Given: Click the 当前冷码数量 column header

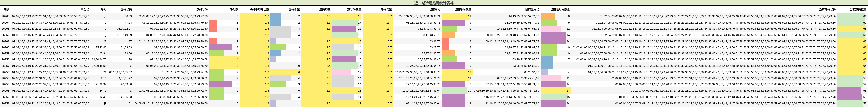Looking at the screenshot, I should pos(462,9).
